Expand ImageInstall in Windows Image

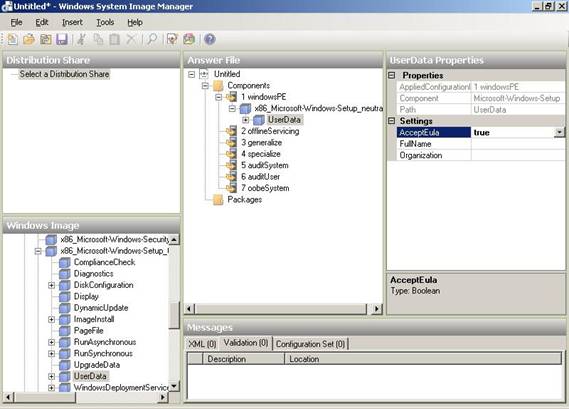pyautogui.click(x=52, y=319)
